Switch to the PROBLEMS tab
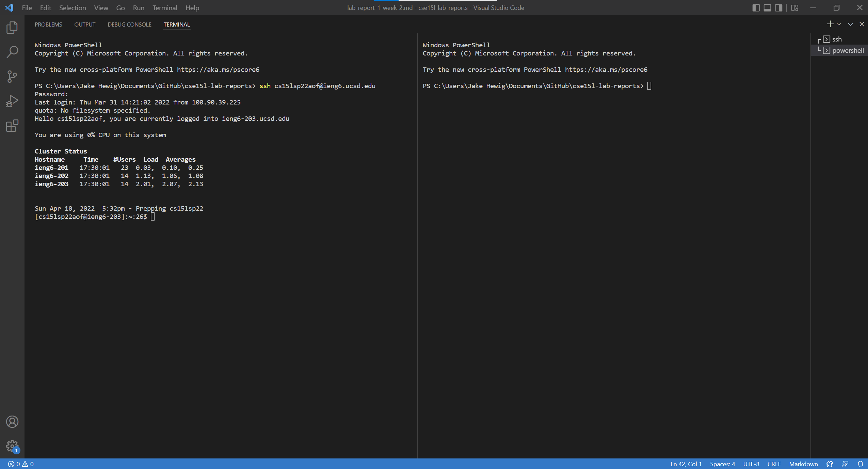The image size is (868, 469). (48, 25)
